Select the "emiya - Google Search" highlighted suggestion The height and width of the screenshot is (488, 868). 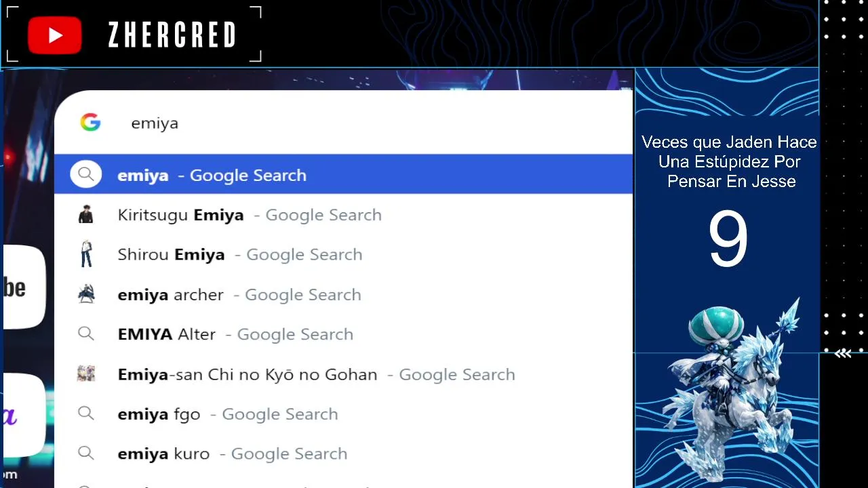click(x=212, y=175)
